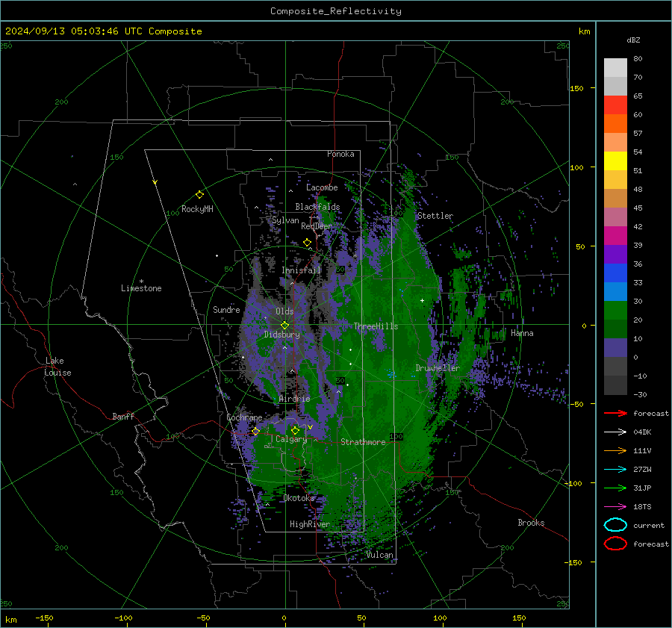Image resolution: width=672 pixels, height=628 pixels.
Task: Click the Sylvan label
Action: [285, 220]
